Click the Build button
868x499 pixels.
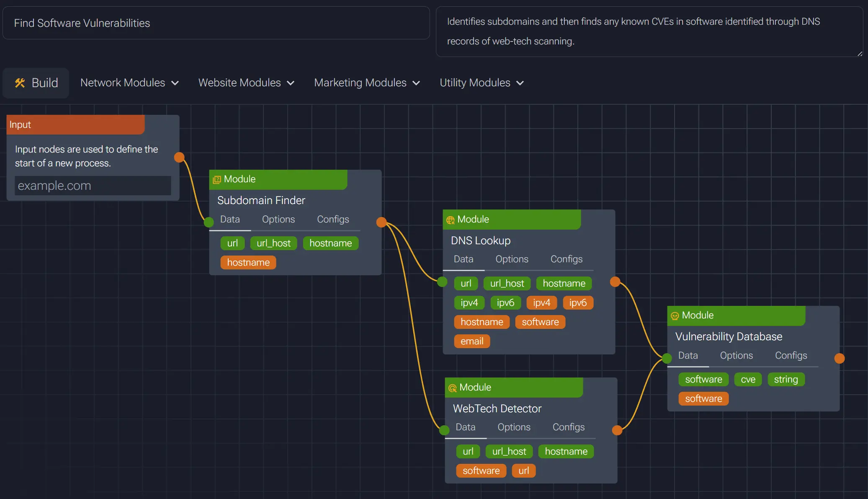[x=36, y=83]
